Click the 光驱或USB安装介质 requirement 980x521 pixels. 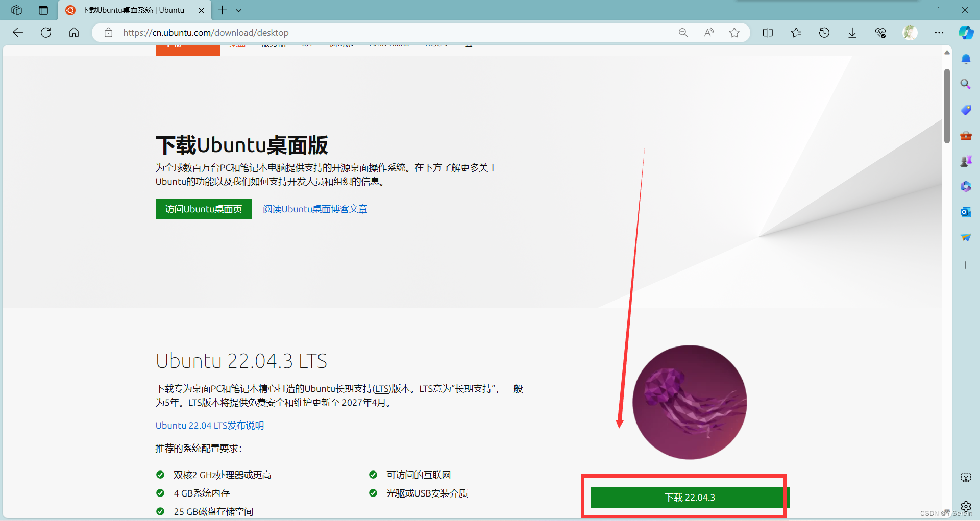(427, 493)
